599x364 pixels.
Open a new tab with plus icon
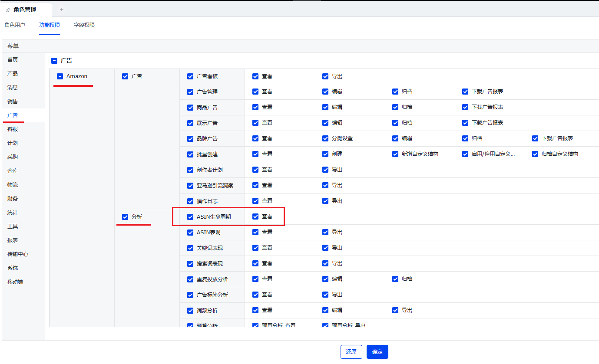61,10
